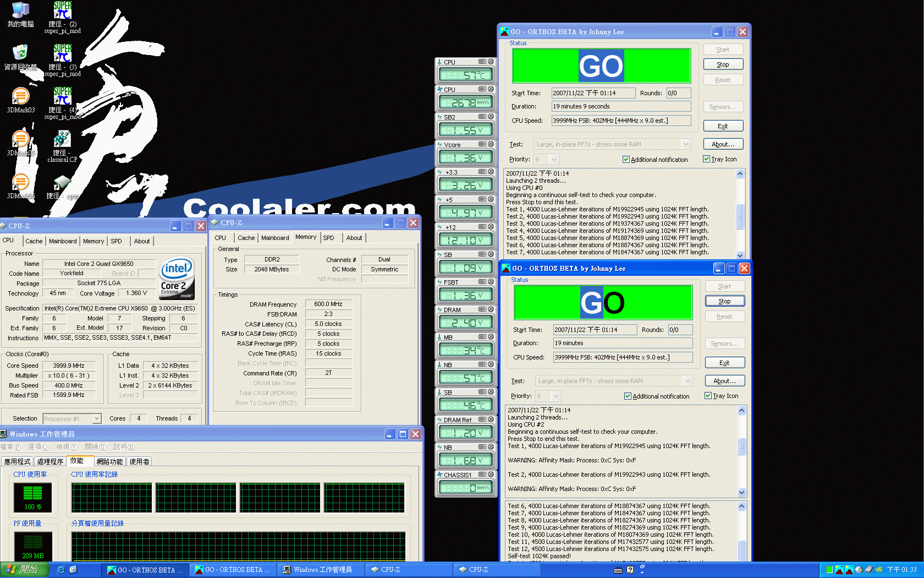Open SPD tab in right CPU-Z window
This screenshot has width=924, height=578.
[x=328, y=238]
